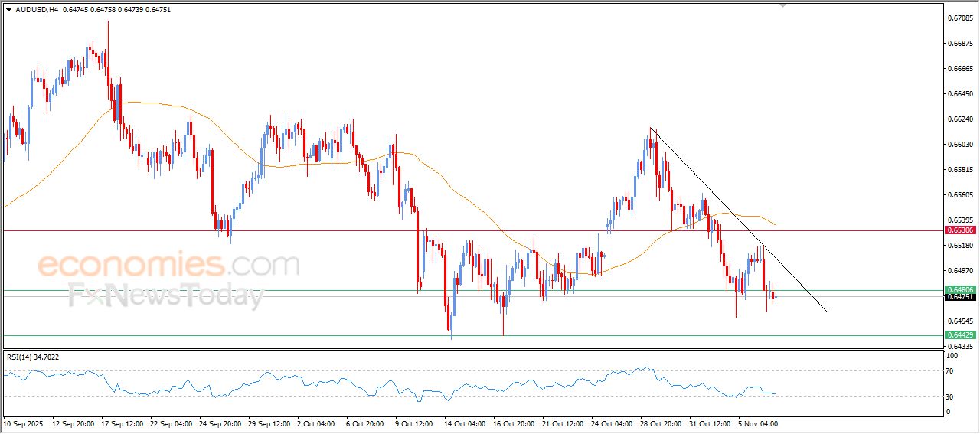980x434 pixels.
Task: Click the 28 Oct 20:00 time label
Action: [659, 423]
